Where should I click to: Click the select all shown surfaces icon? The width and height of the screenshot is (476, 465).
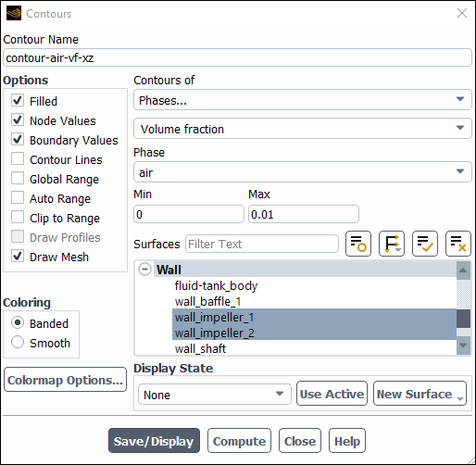tap(425, 244)
